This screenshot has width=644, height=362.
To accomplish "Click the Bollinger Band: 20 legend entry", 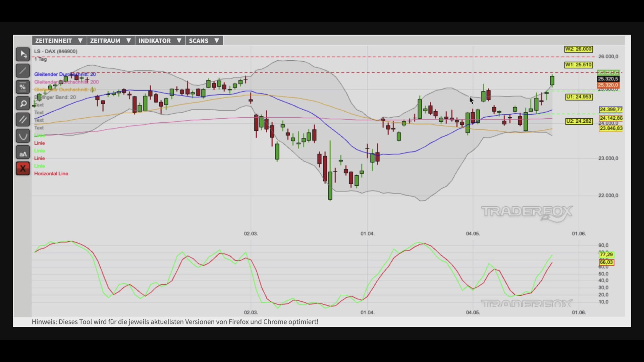I will [55, 97].
